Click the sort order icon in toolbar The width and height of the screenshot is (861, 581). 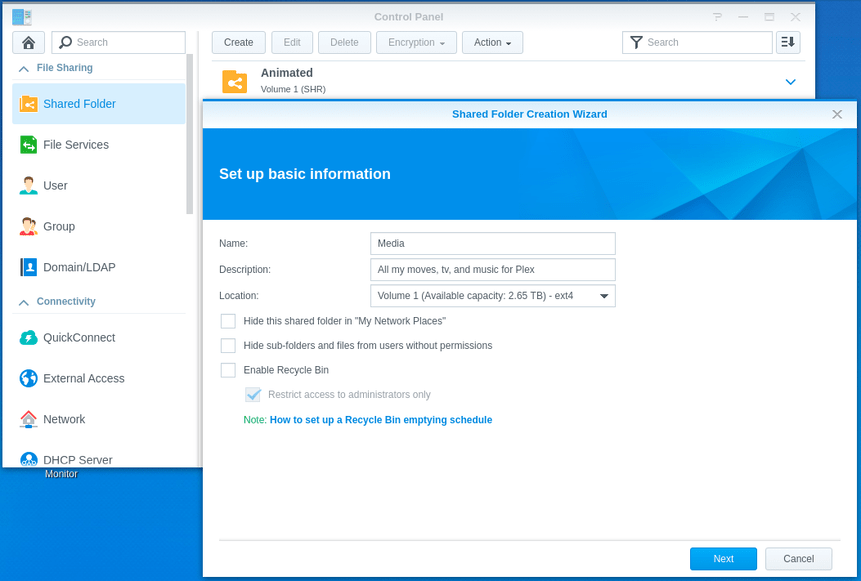click(788, 42)
